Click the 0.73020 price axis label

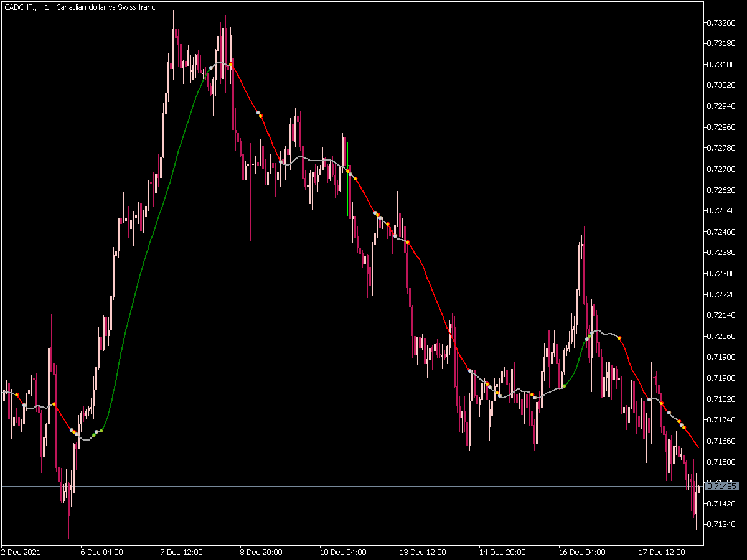tap(721, 85)
